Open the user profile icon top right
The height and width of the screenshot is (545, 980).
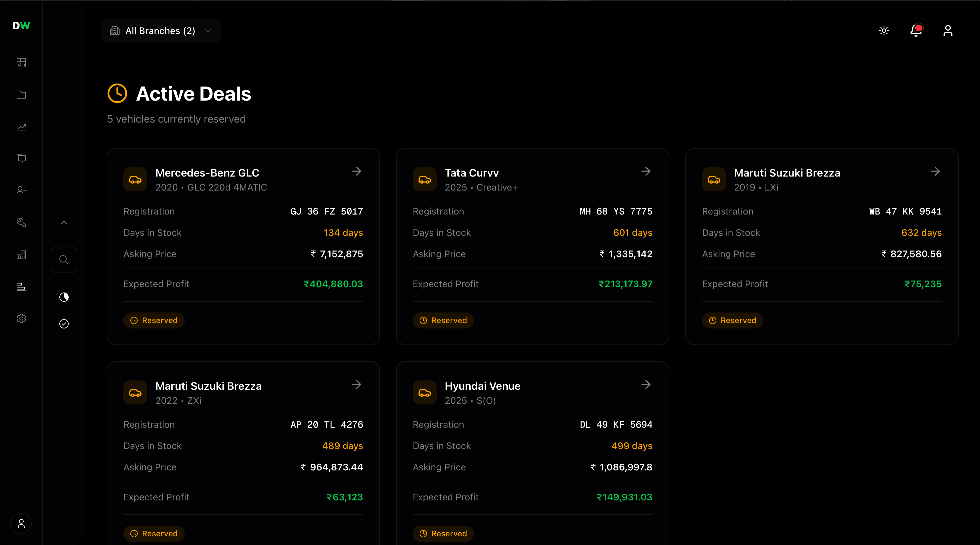pos(948,31)
